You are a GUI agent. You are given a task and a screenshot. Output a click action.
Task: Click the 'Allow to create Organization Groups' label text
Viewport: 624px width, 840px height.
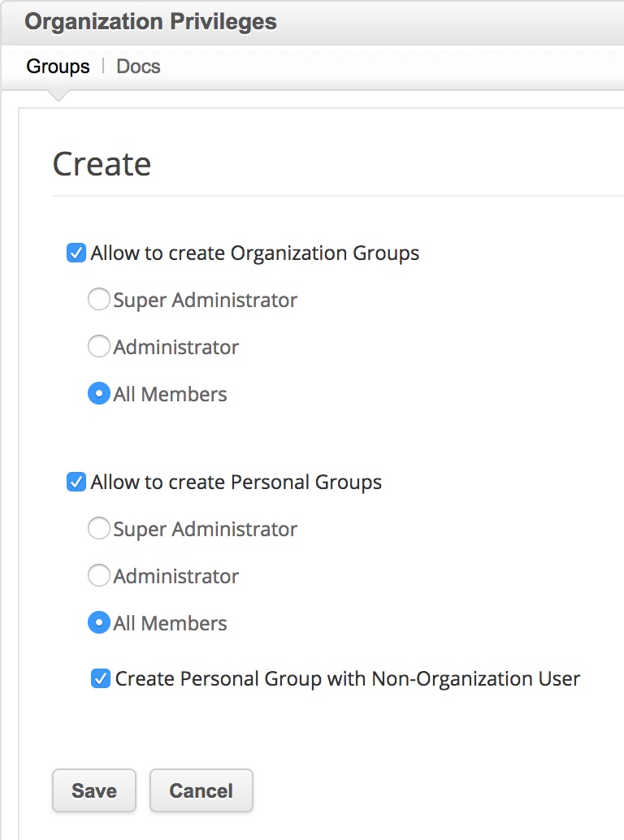[255, 253]
